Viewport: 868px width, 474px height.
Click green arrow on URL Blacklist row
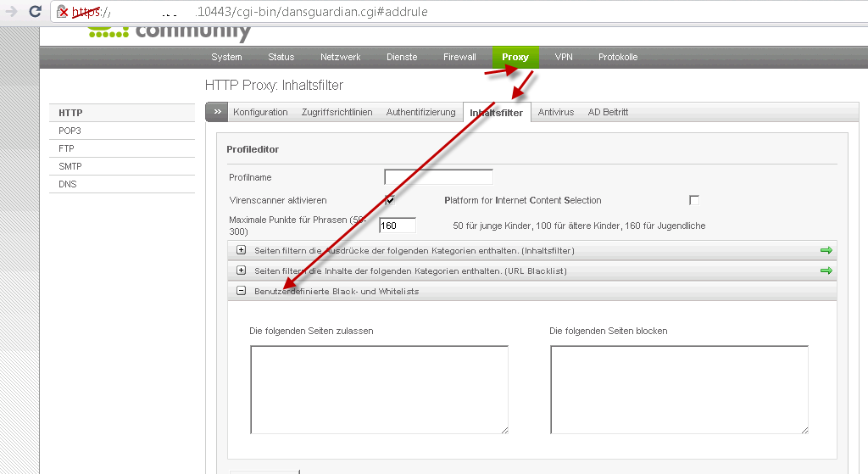[x=826, y=270]
